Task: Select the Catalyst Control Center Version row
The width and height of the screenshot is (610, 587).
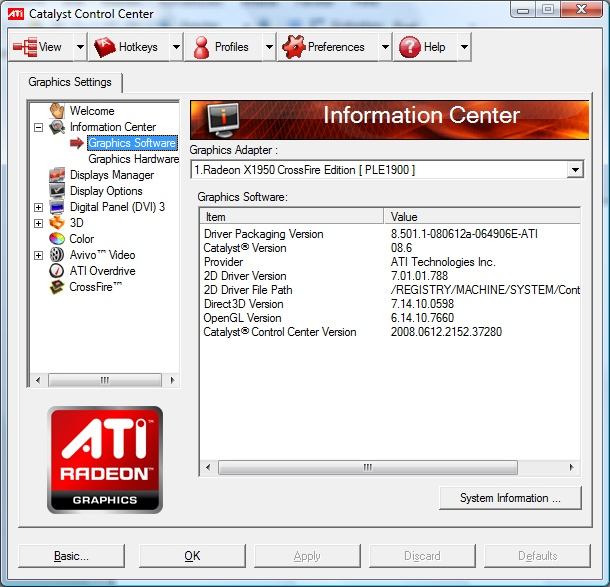Action: click(390, 332)
